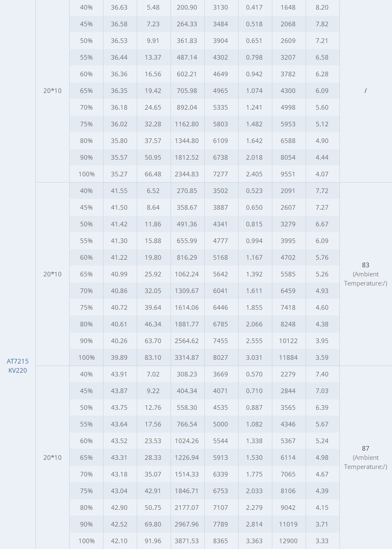Click thrust value 12900
The height and width of the screenshot is (549, 392).
[288, 541]
